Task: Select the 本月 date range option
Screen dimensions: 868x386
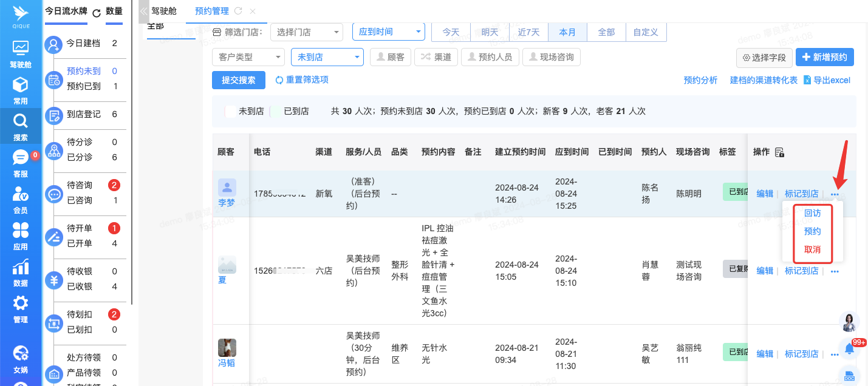Action: [567, 32]
